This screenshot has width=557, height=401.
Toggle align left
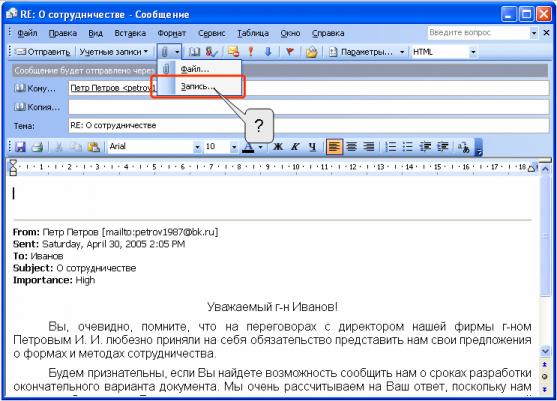pyautogui.click(x=334, y=147)
